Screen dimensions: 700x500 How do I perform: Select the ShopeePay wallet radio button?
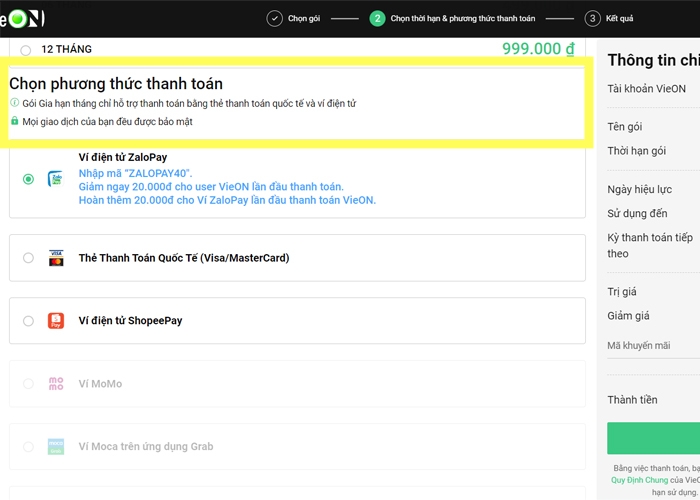coord(28,321)
